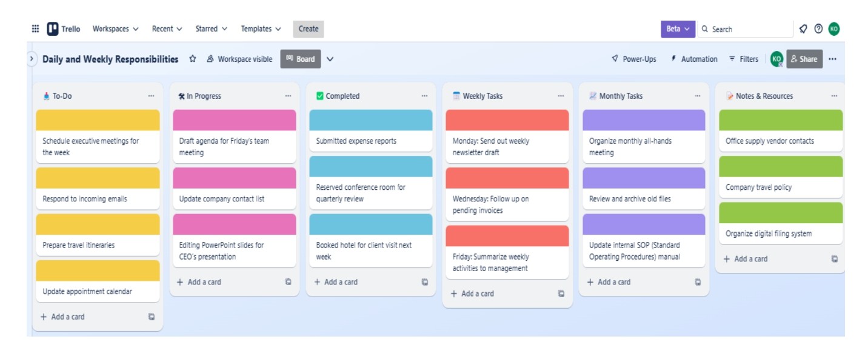Open the Starred menu
The width and height of the screenshot is (868, 359).
click(x=211, y=29)
